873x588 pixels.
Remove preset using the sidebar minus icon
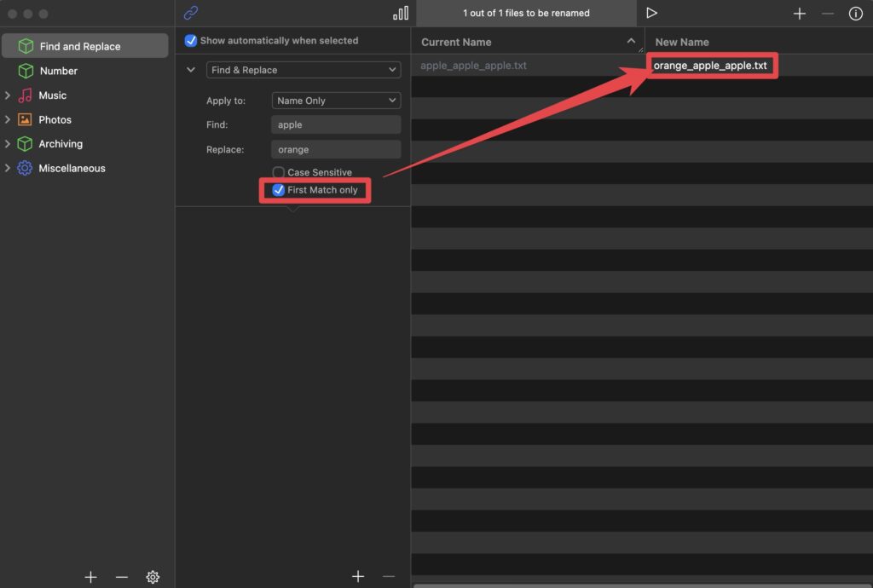point(121,577)
